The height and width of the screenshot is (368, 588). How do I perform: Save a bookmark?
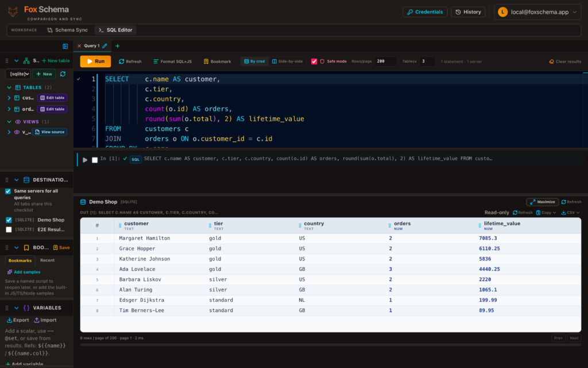coord(61,248)
